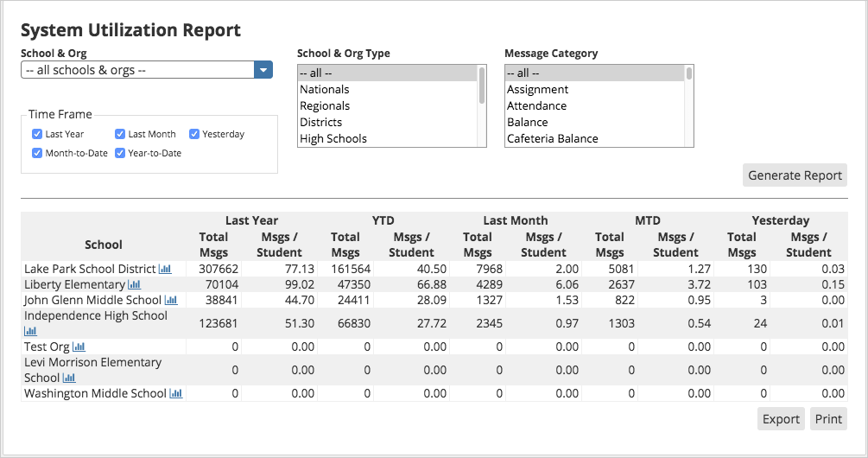Image resolution: width=868 pixels, height=458 pixels.
Task: Click the Export button
Action: click(x=781, y=419)
